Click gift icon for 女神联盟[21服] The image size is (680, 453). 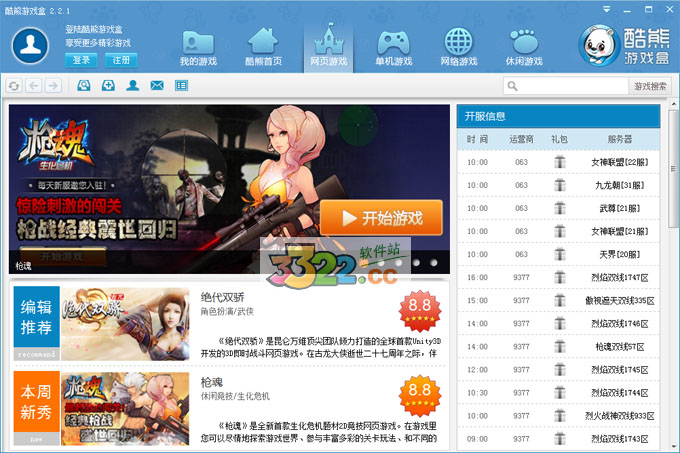[560, 231]
